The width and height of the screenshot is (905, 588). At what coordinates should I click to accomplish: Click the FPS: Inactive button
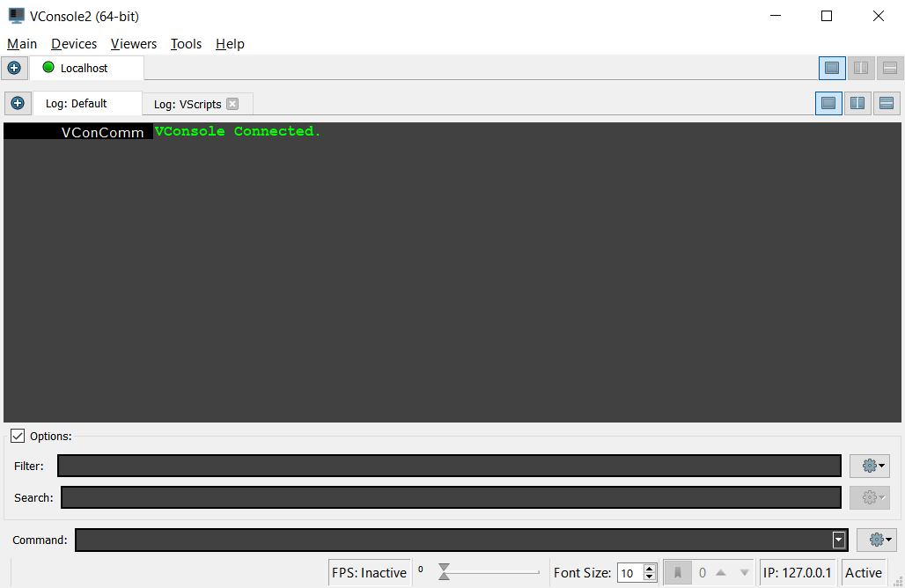(370, 572)
